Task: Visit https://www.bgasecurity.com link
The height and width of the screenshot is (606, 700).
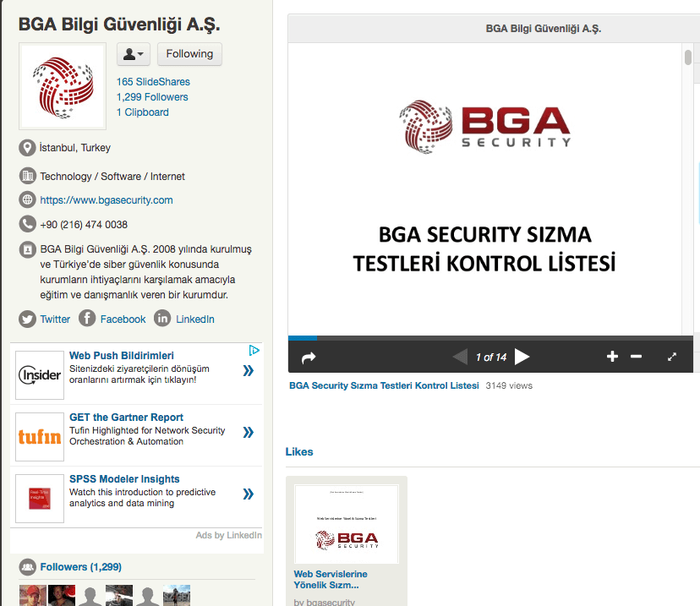Action: click(x=107, y=200)
